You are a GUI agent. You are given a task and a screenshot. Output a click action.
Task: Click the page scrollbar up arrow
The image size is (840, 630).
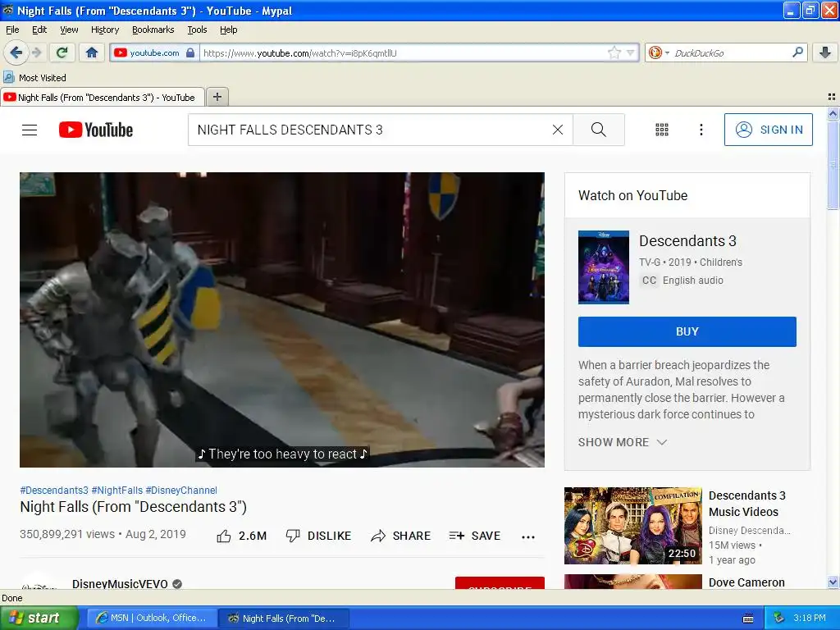833,113
